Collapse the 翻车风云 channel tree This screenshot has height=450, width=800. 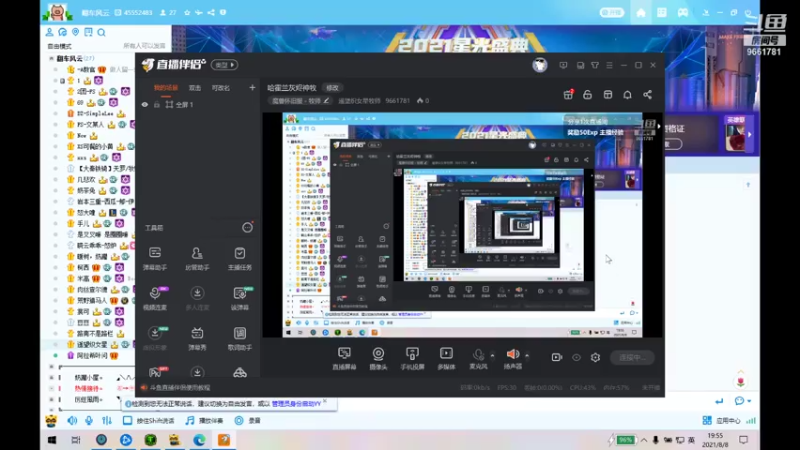[x=52, y=59]
